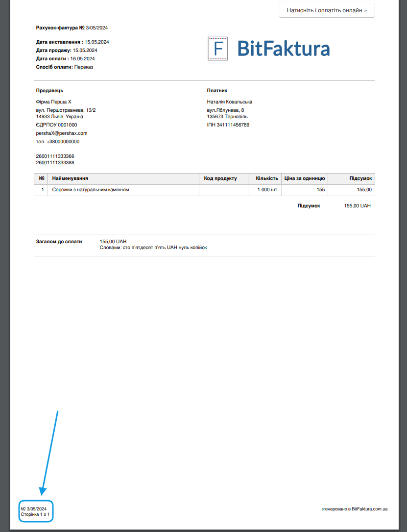Click the phone 'тел. +38000000000'
This screenshot has width=407, height=532.
[x=58, y=142]
